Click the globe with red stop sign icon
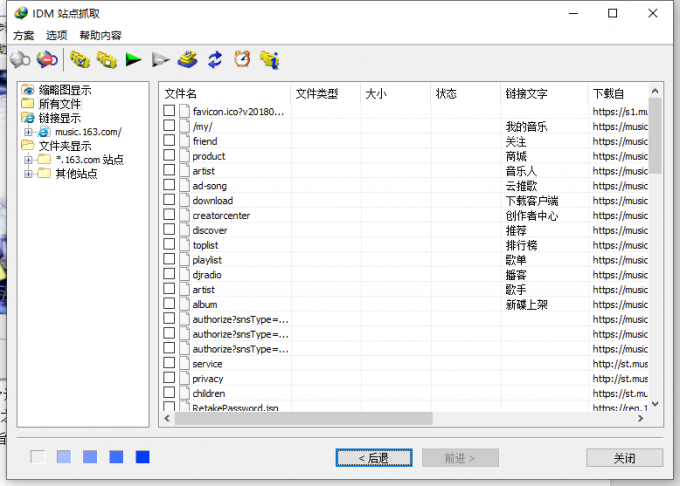Viewport: 680px width, 486px height. click(x=47, y=60)
